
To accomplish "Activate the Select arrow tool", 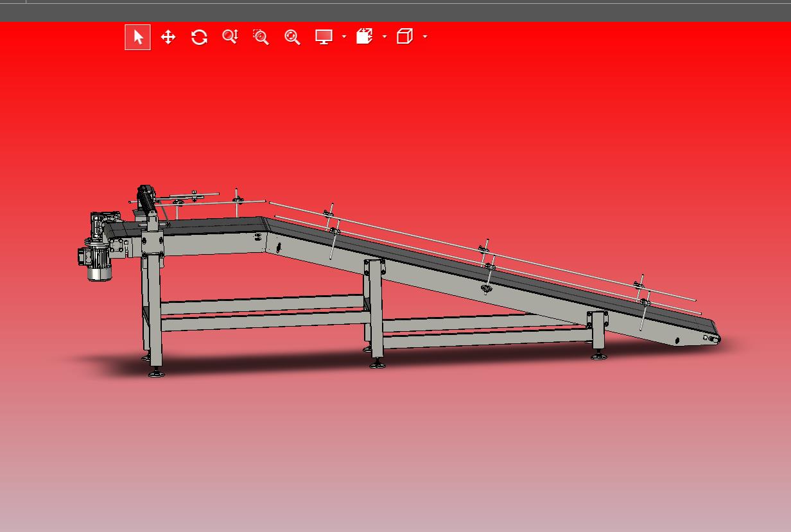I will (x=137, y=37).
